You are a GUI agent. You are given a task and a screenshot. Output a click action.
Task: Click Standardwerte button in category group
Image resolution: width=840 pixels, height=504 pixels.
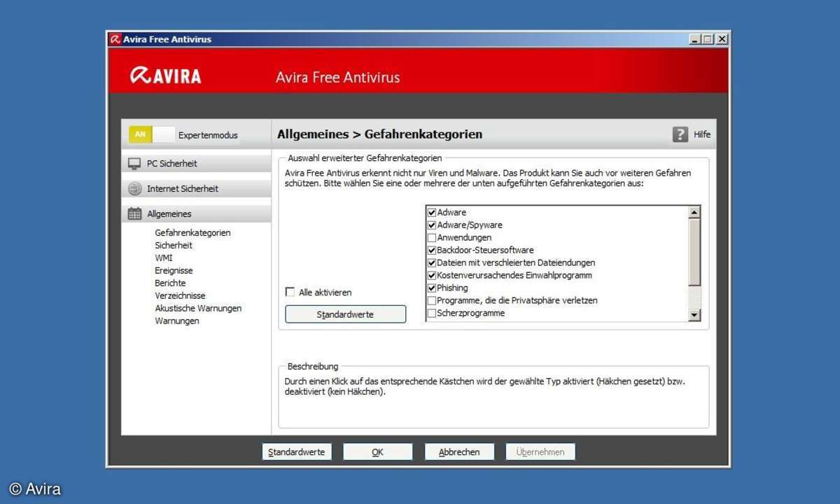point(346,314)
